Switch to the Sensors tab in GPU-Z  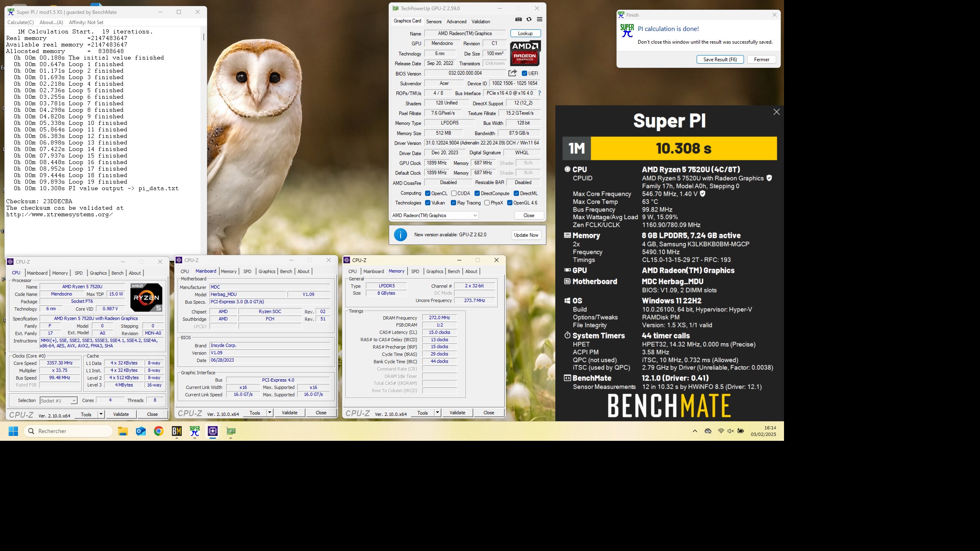[x=434, y=22]
